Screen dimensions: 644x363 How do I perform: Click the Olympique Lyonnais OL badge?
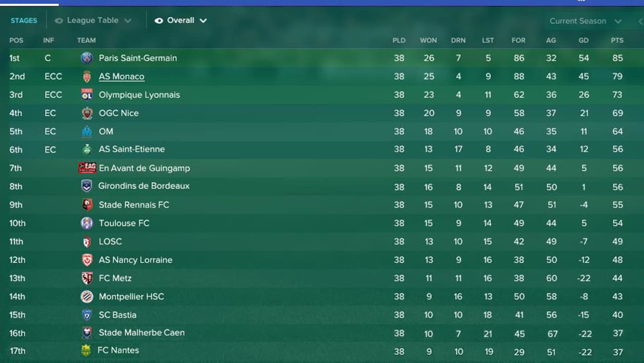point(87,94)
